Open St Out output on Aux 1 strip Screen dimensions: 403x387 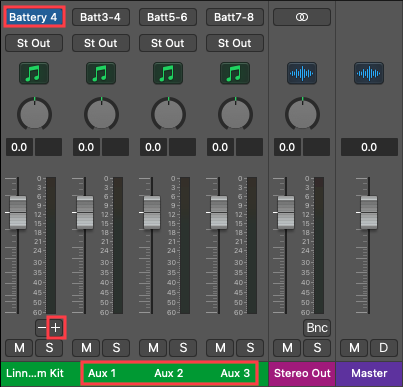(101, 43)
